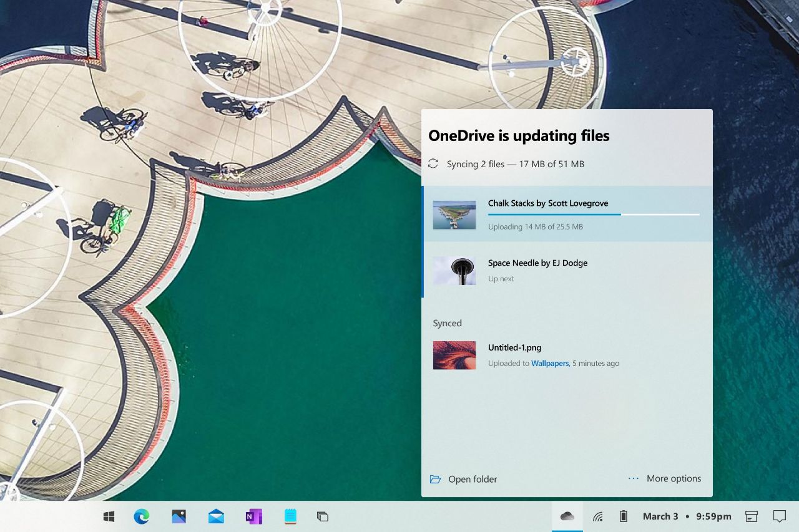This screenshot has height=532, width=799.
Task: Open the calendar tray icon beside the clock
Action: (x=752, y=516)
